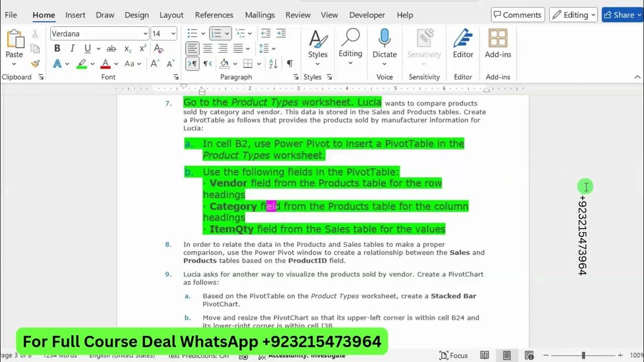Click Accessibility: Investigate in status bar

pos(302,355)
